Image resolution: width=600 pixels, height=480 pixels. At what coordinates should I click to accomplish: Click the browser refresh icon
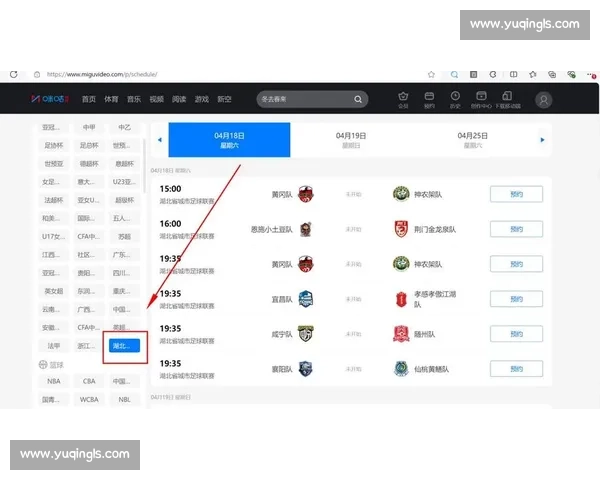14,74
